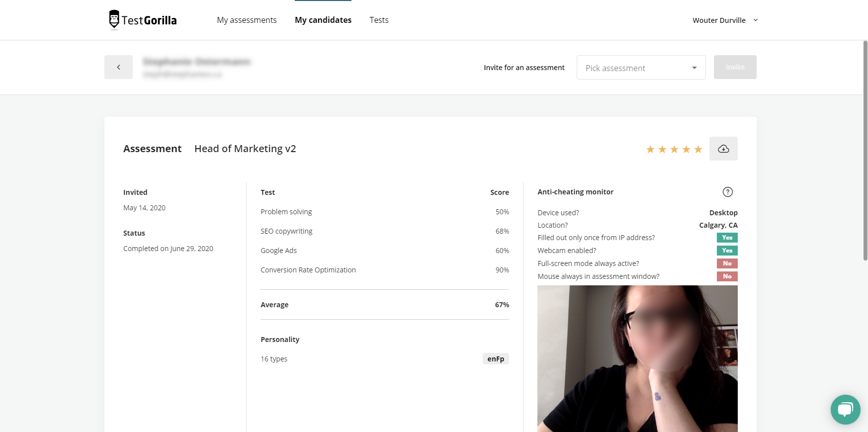The width and height of the screenshot is (868, 432).
Task: Open anti-cheating monitor help question mark
Action: point(727,192)
